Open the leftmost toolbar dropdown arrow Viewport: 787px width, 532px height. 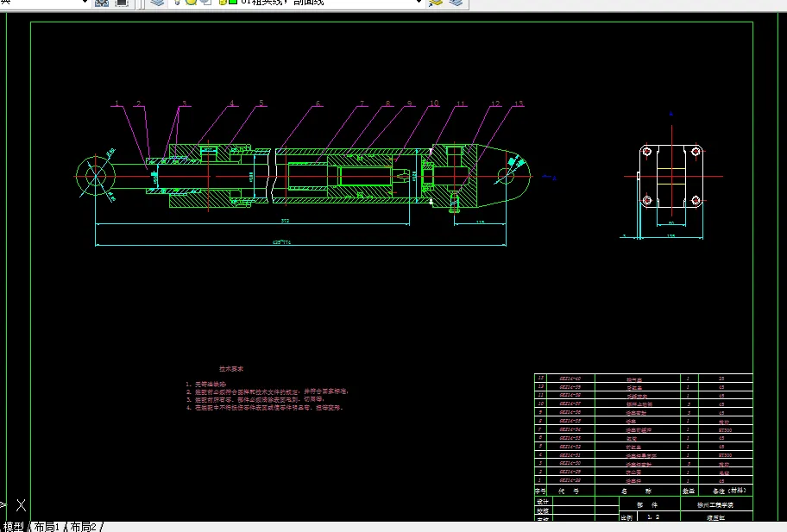coord(84,3)
